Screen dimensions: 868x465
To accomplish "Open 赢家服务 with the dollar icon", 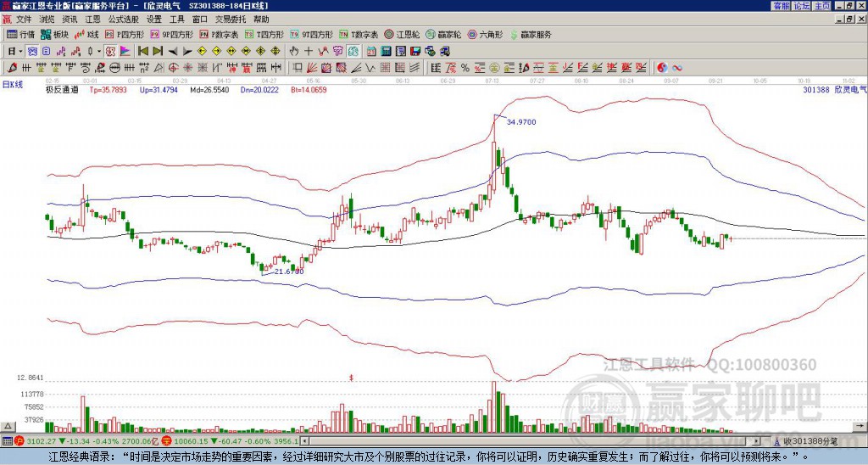I will click(531, 34).
